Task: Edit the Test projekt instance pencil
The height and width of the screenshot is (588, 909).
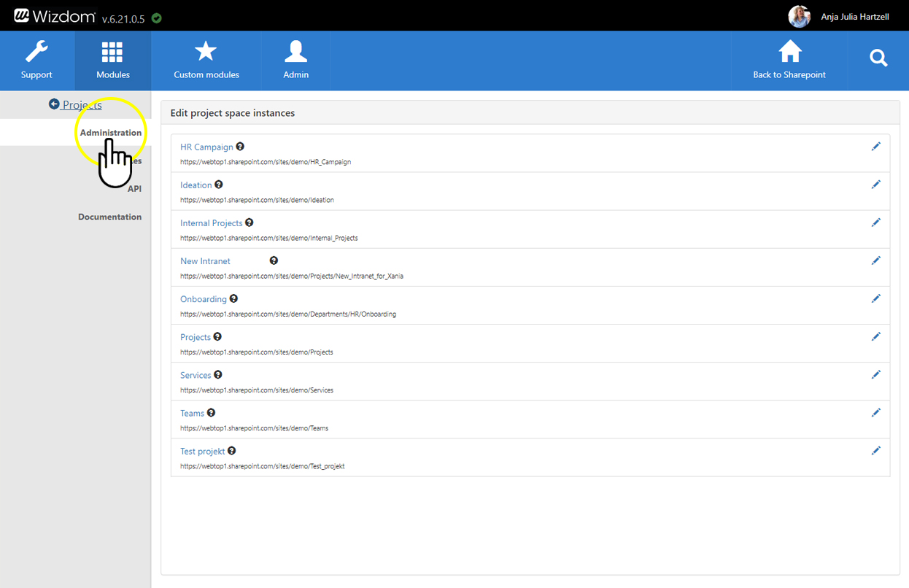Action: 875,451
